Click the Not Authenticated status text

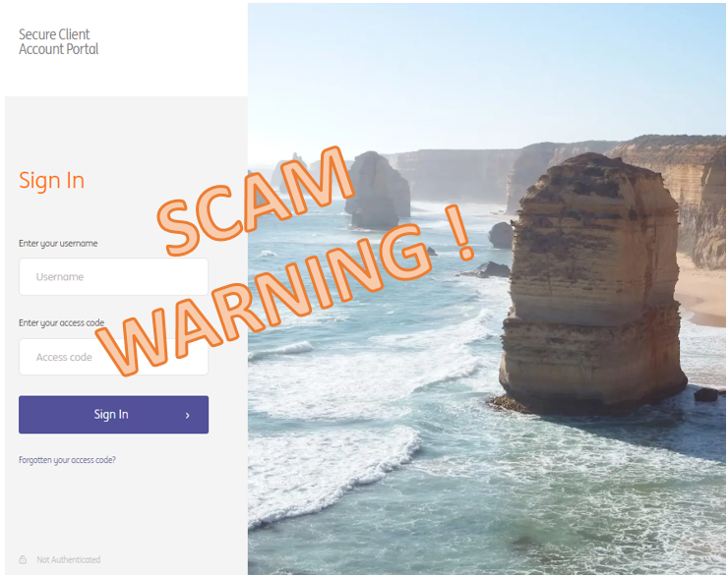point(69,559)
